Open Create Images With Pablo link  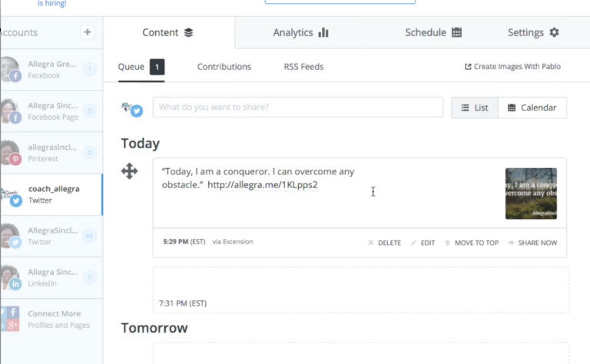click(x=512, y=67)
